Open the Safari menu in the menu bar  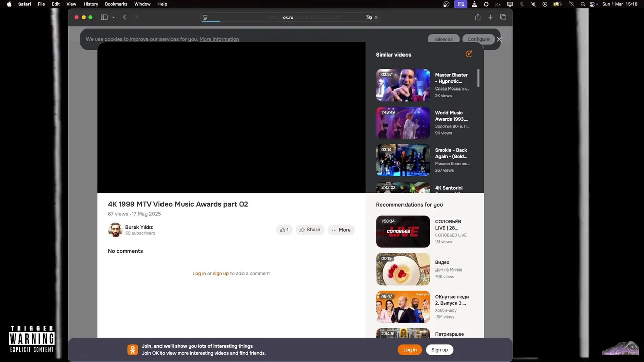[24, 4]
